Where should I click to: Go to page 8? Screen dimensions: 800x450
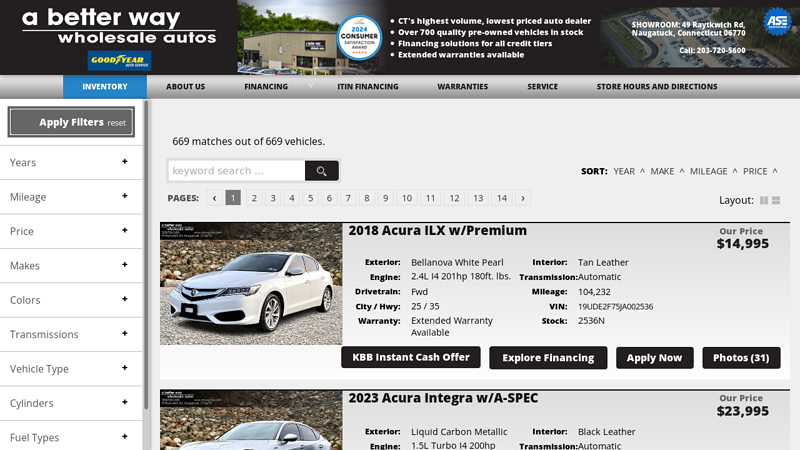(367, 198)
